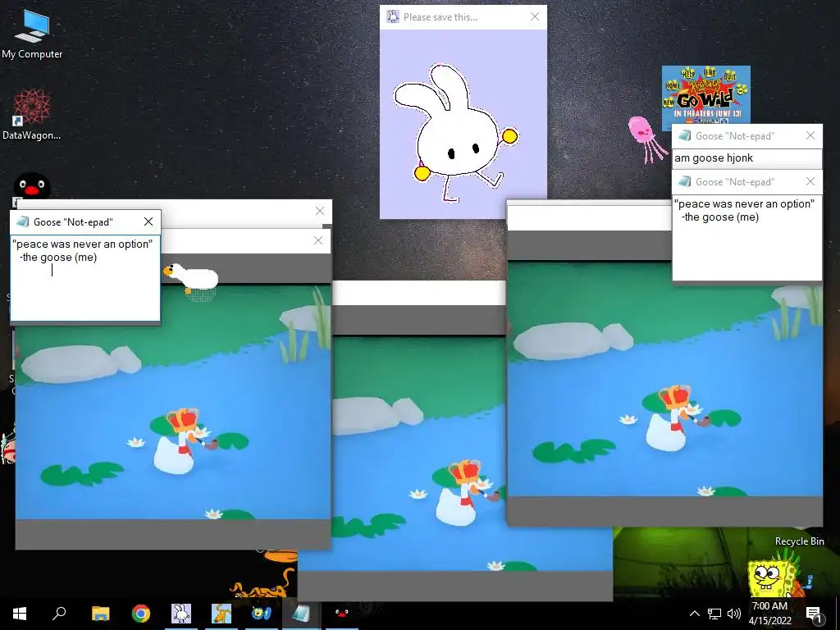The image size is (840, 630).
Task: Launch Google Chrome from the taskbar
Action: pos(141,614)
